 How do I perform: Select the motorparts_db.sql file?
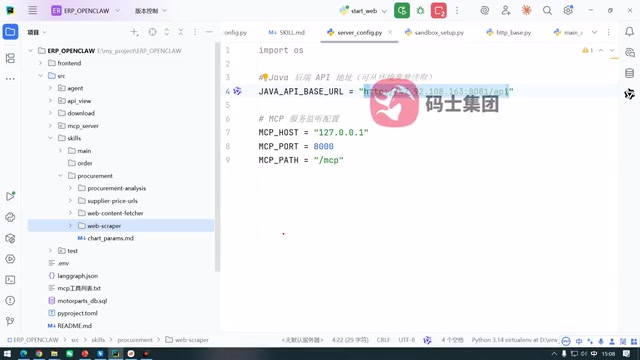click(78, 300)
